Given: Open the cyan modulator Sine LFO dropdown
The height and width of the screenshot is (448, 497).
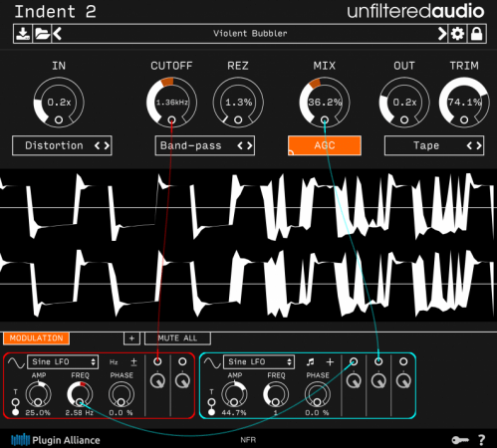Looking at the screenshot, I should pyautogui.click(x=259, y=361).
